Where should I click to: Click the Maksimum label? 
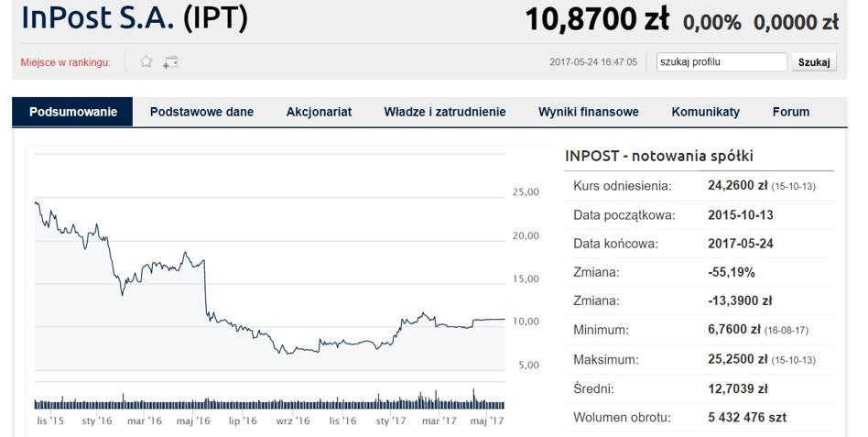coord(605,360)
